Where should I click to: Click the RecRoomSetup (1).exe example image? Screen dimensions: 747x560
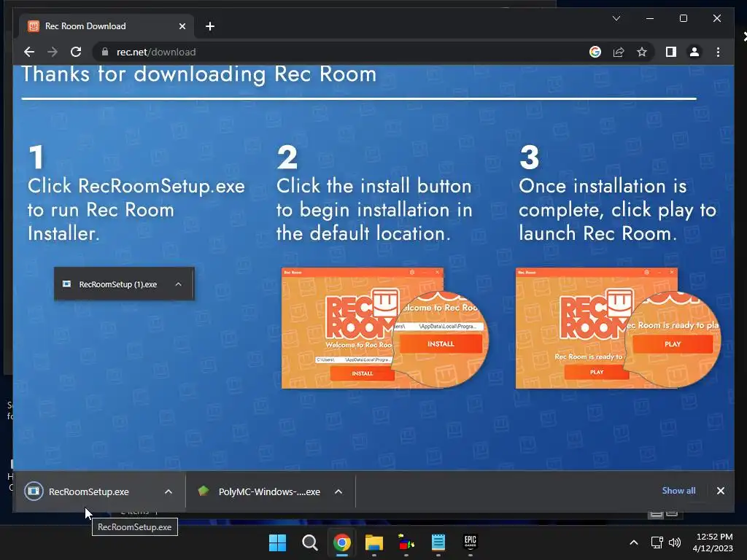click(x=124, y=284)
